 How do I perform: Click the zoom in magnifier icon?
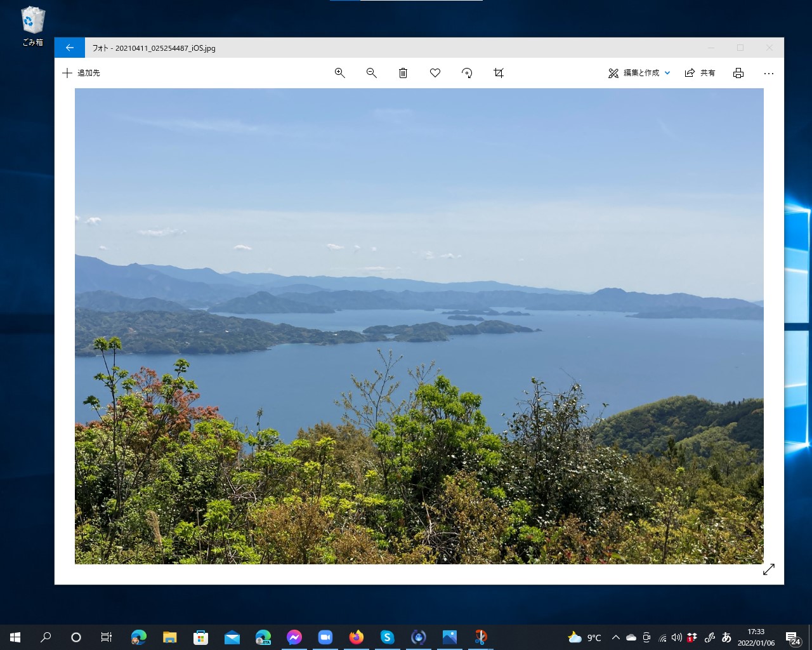pos(340,73)
